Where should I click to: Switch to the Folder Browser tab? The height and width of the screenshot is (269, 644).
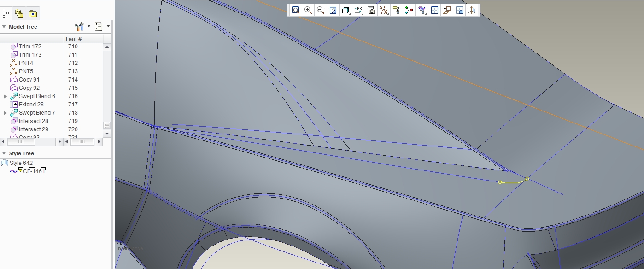19,13
